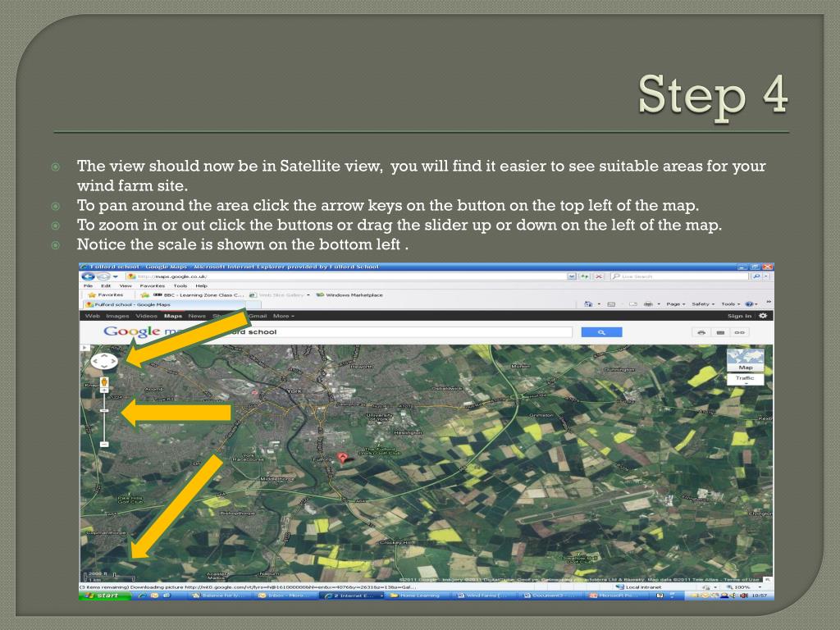Click the red Stop loading button
Screen dimensions: 840x630
pyautogui.click(x=598, y=276)
